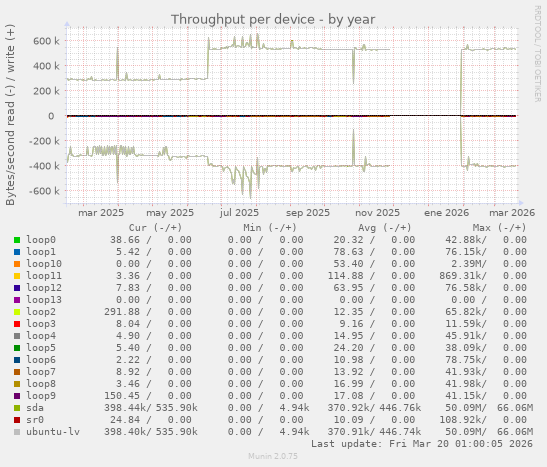
Task: Click the jul 2025 x-axis label
Action: click(239, 213)
